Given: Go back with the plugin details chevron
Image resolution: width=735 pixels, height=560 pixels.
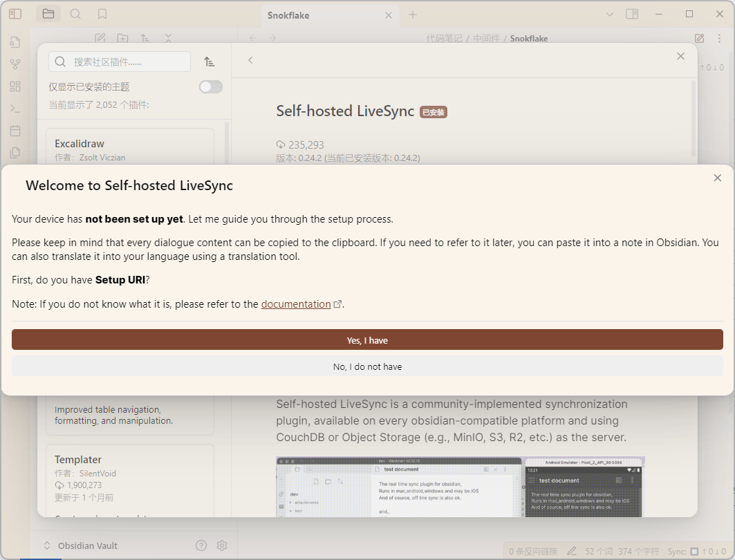Looking at the screenshot, I should pos(250,60).
